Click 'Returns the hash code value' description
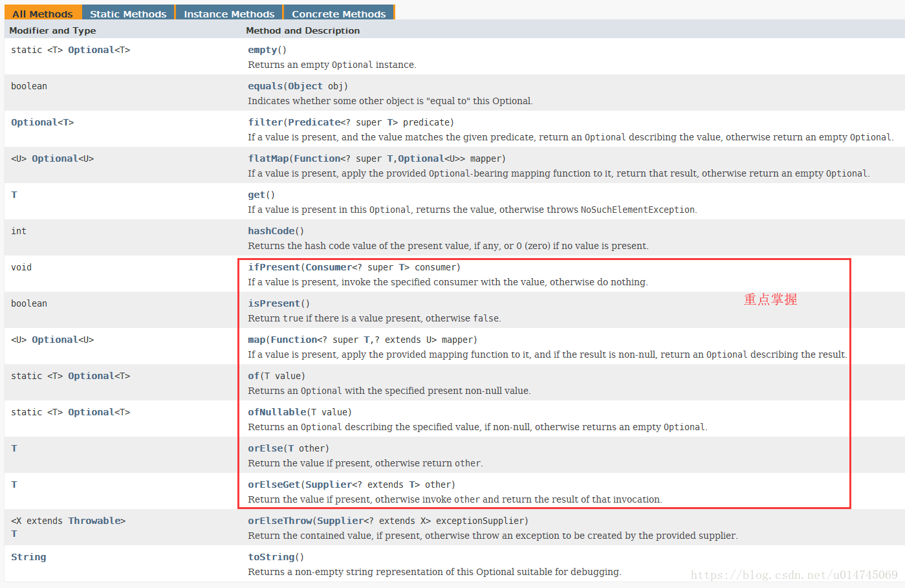The height and width of the screenshot is (588, 905). tap(448, 246)
